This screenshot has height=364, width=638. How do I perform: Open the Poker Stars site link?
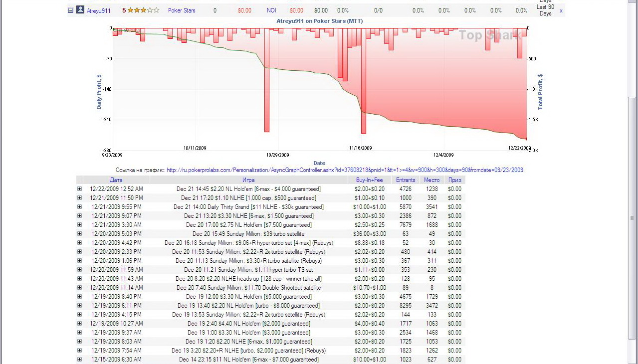tap(182, 10)
